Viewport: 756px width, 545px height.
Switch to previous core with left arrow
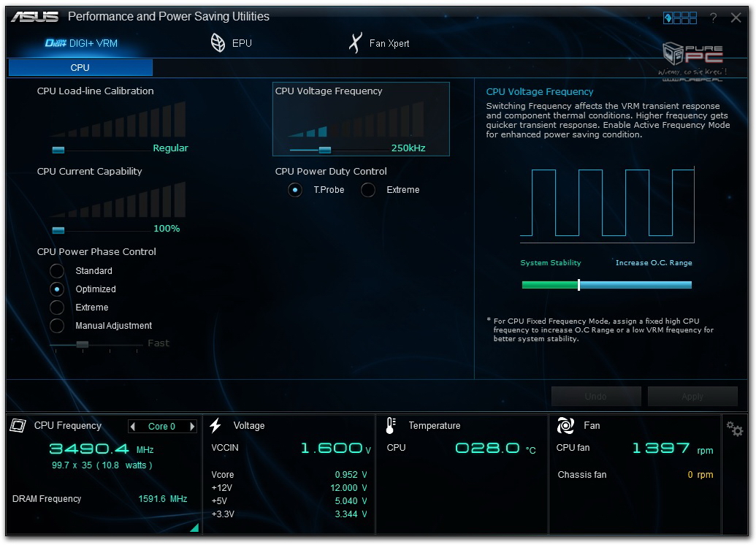click(133, 427)
